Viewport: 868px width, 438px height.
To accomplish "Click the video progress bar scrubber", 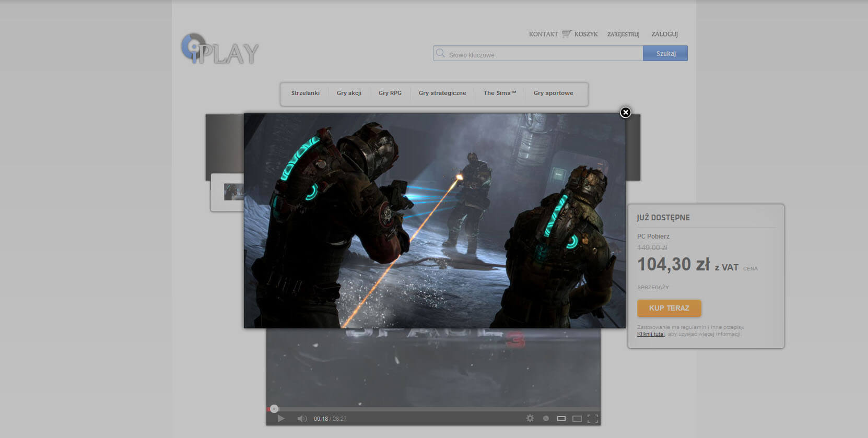I will 274,409.
